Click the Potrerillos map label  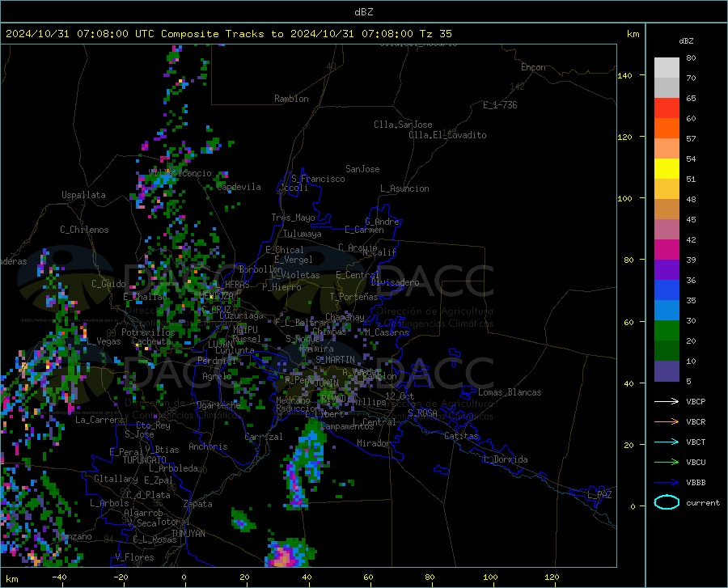pos(148,332)
